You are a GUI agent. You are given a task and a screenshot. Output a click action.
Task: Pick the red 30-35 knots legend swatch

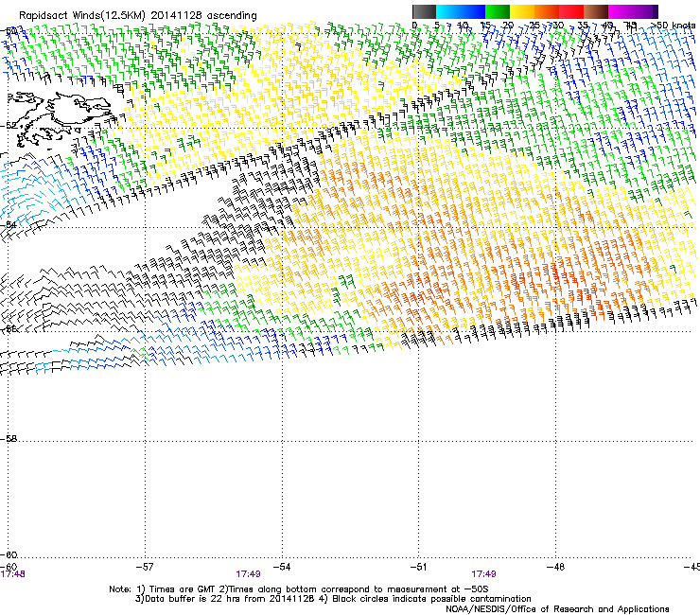tap(571, 11)
